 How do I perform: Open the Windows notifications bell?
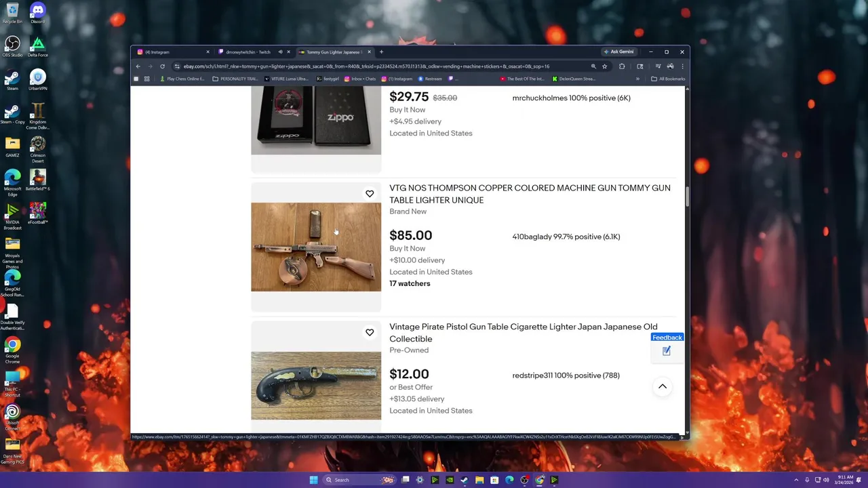(860, 480)
